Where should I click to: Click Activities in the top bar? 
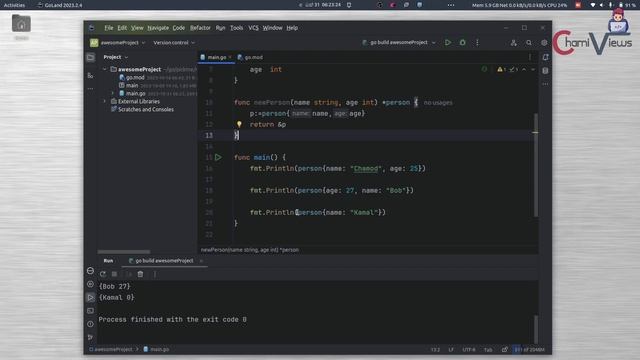tap(14, 5)
